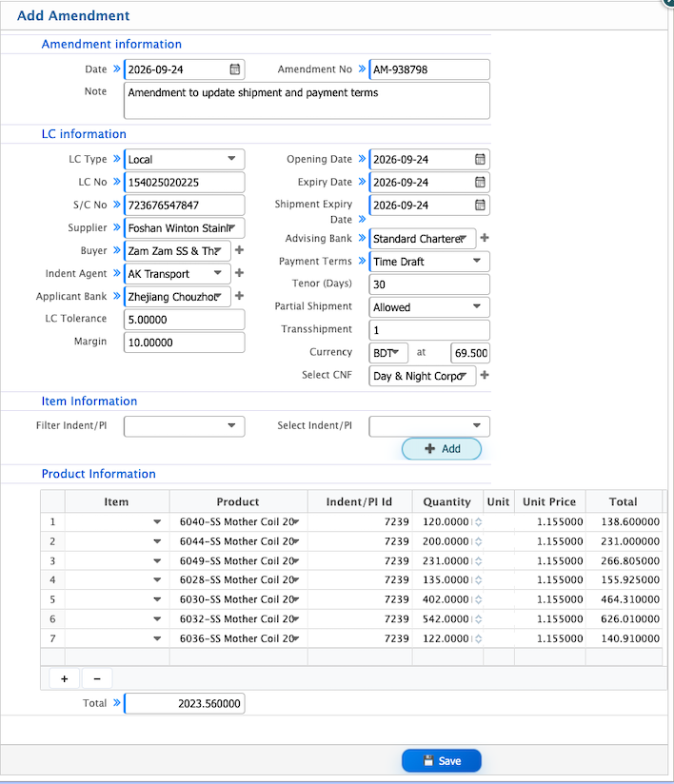Click product cell 6044-SS Mother Coil
The height and width of the screenshot is (784, 674).
coord(238,541)
